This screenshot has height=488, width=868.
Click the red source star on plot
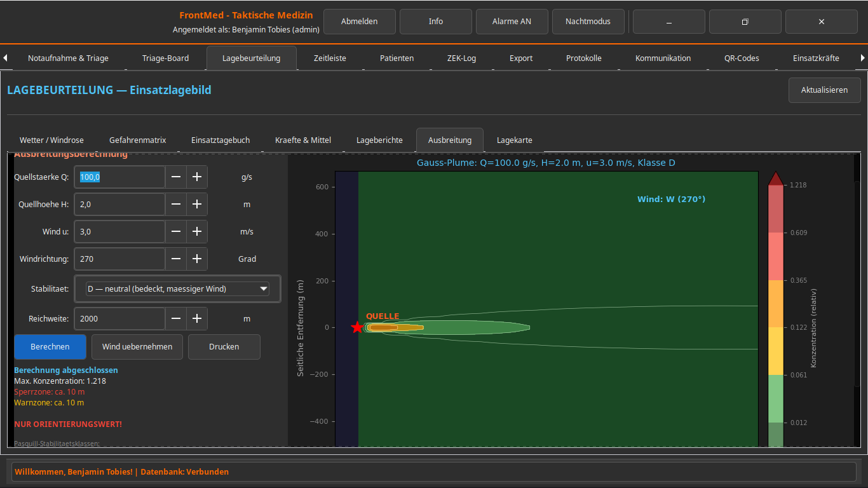[x=357, y=328]
